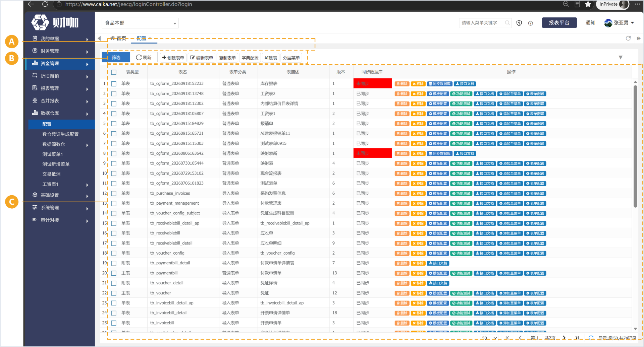Go to the next page arrow in pagination

pyautogui.click(x=564, y=338)
